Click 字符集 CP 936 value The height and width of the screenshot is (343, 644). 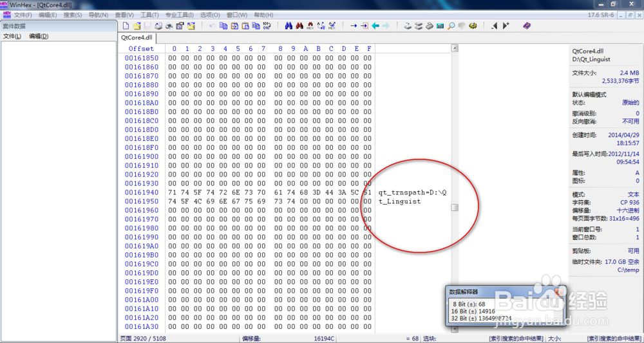coord(630,202)
